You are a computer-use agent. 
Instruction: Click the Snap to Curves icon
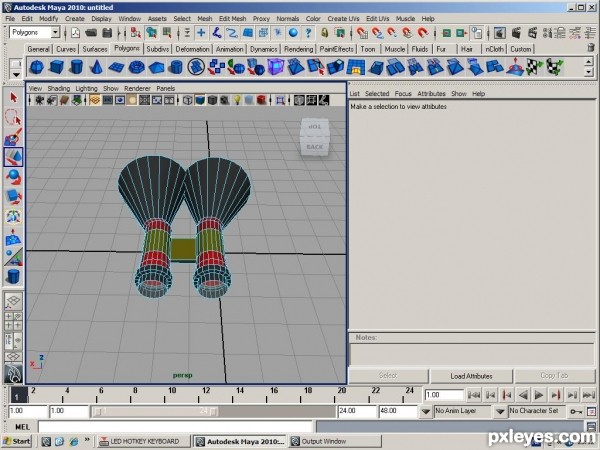click(377, 33)
